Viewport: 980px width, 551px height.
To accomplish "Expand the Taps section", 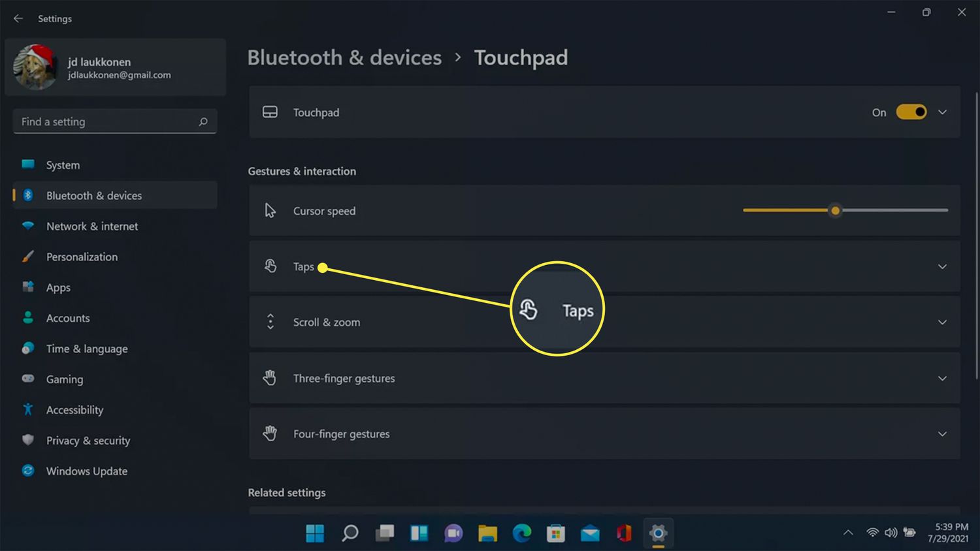I will click(942, 266).
